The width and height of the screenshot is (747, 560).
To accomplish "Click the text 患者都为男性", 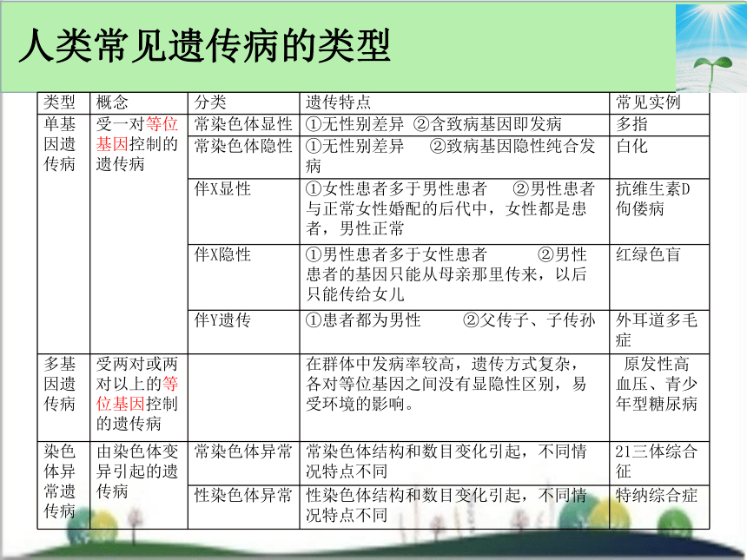I will (x=372, y=320).
